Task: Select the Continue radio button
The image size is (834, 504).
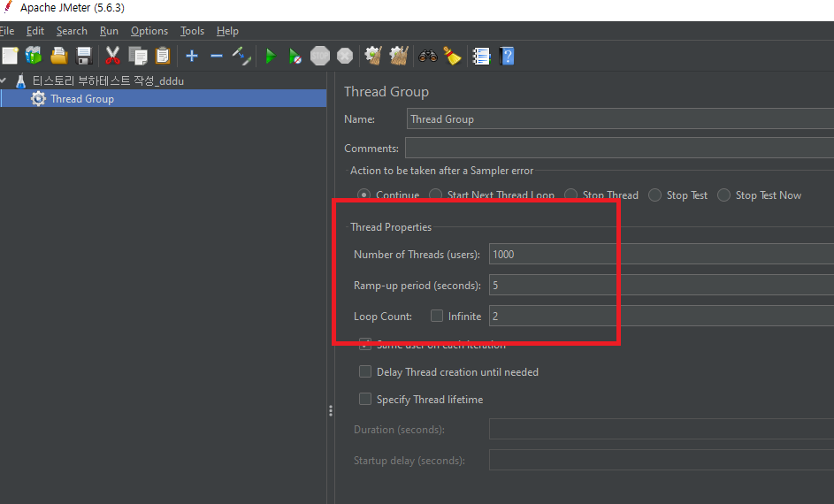Action: (x=363, y=195)
